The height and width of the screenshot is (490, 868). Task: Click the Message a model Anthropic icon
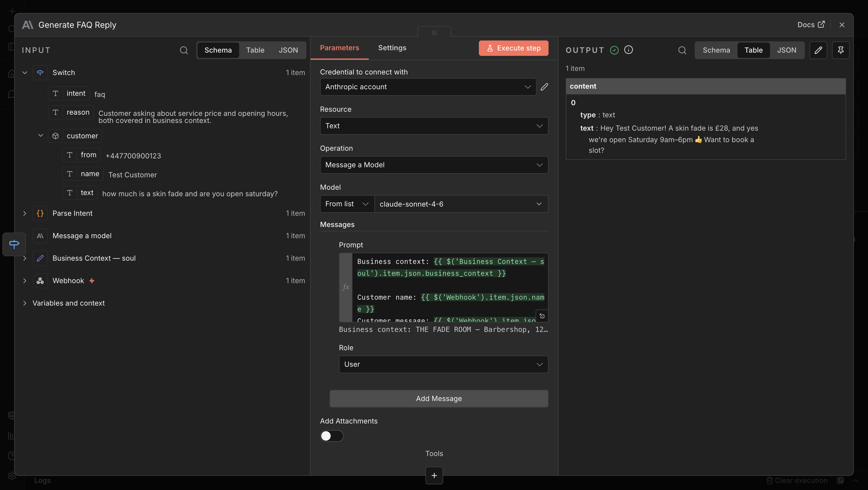click(x=40, y=236)
